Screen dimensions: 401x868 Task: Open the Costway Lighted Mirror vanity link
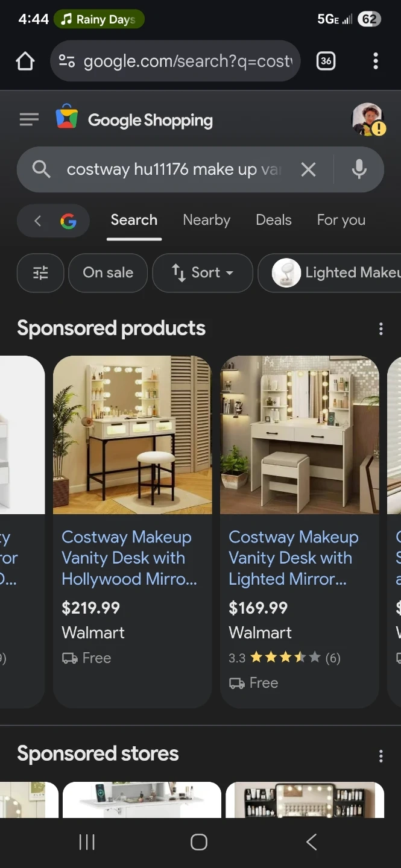point(293,558)
